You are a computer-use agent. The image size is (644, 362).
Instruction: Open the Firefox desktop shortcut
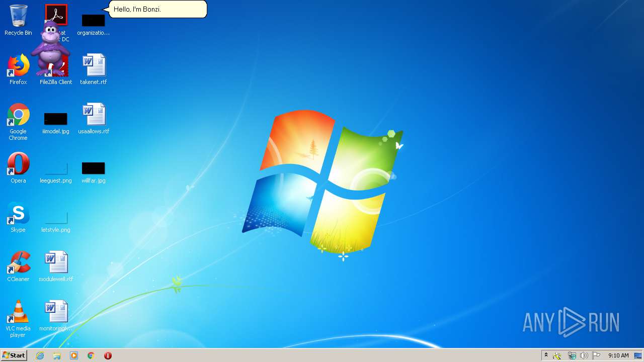pos(18,69)
